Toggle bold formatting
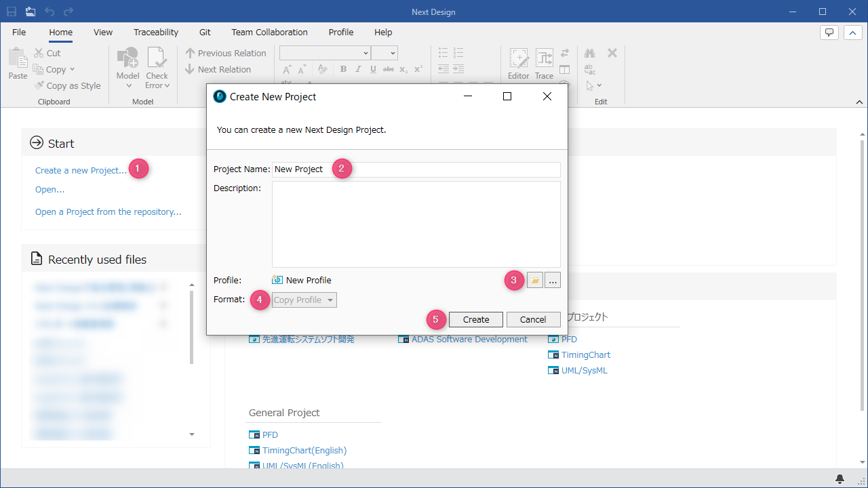The image size is (868, 488). point(343,69)
